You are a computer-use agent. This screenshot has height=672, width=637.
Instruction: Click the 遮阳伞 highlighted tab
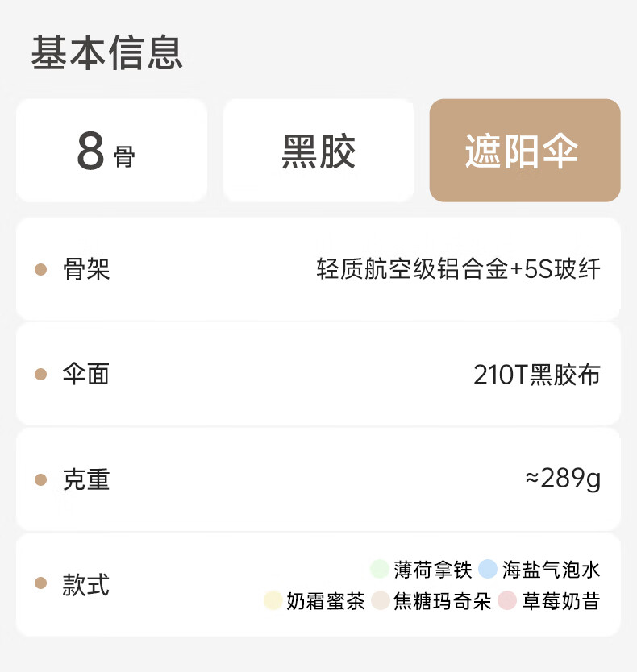524,151
